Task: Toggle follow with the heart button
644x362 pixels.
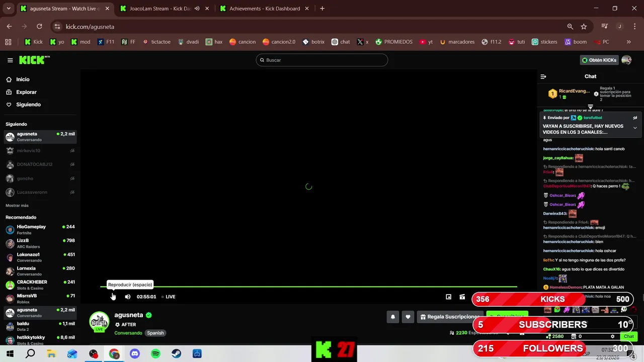Action: pos(408,317)
